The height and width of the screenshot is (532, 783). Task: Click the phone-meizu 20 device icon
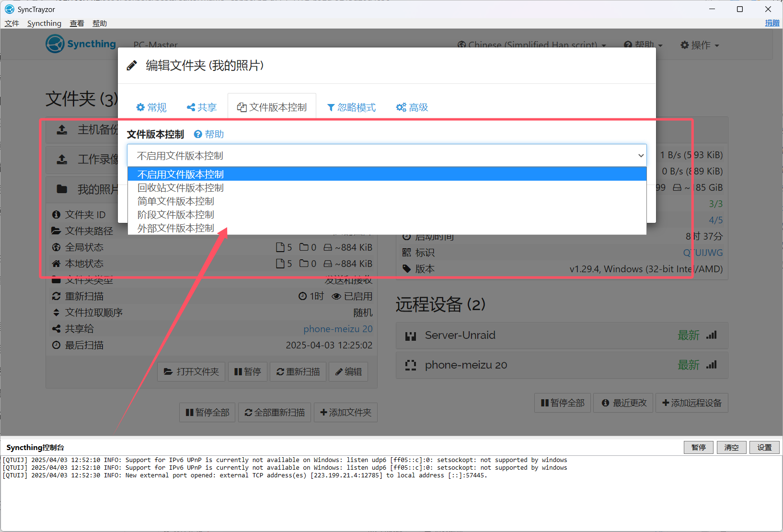[x=410, y=365]
